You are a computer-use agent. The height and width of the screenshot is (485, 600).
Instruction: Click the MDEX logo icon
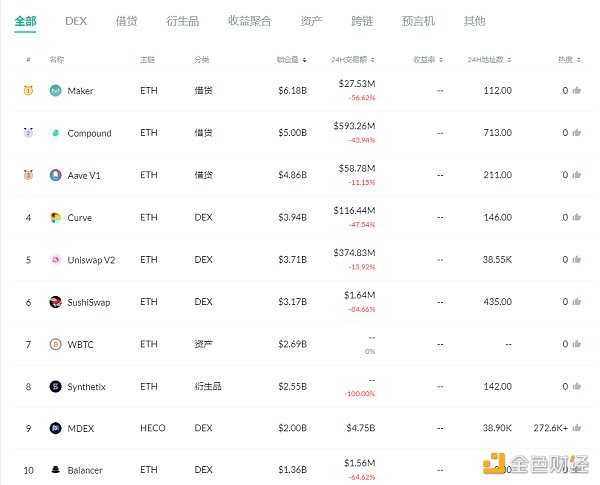point(56,428)
